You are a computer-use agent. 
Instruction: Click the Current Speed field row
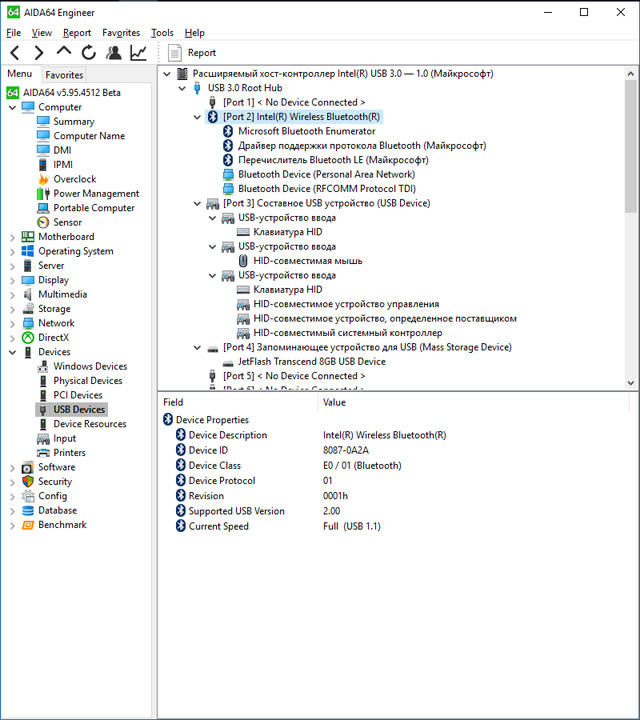pos(219,526)
